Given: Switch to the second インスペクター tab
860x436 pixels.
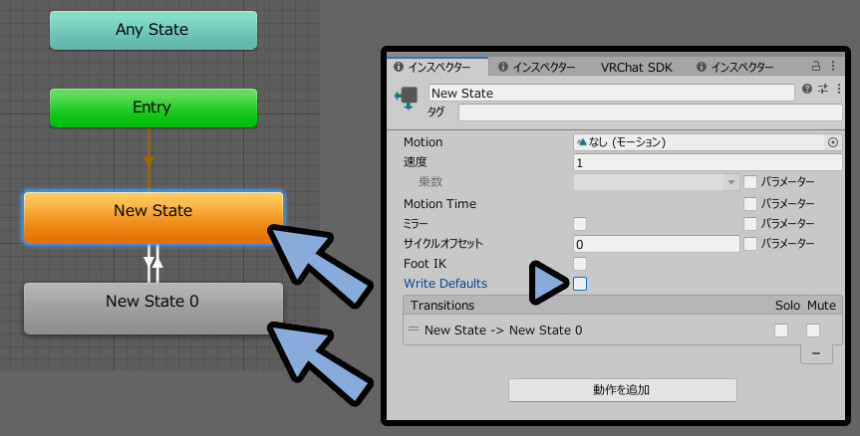Looking at the screenshot, I should click(x=536, y=67).
